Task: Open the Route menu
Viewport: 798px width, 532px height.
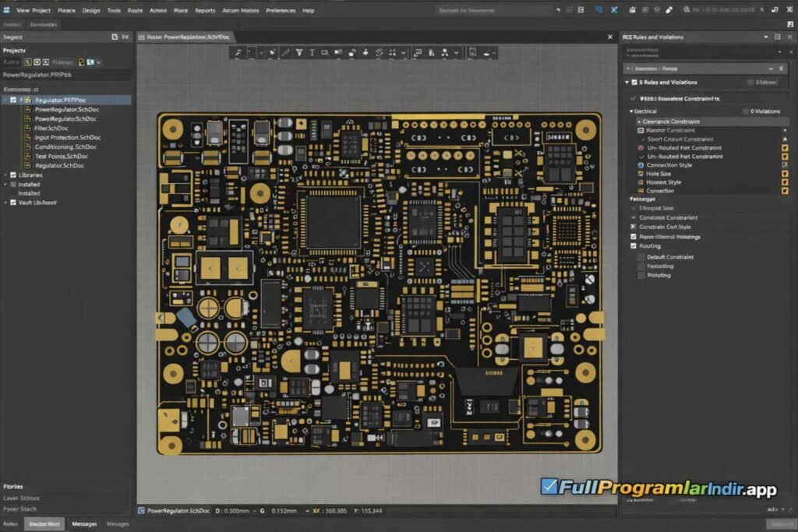Action: click(x=136, y=10)
